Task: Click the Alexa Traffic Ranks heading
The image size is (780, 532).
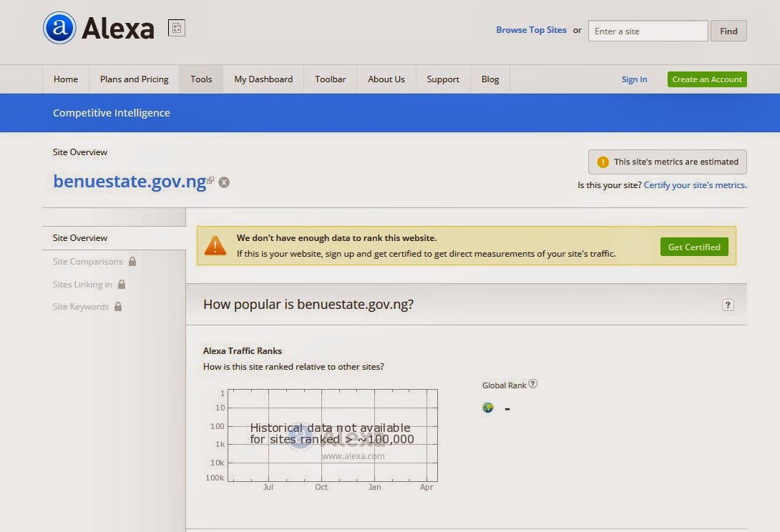Action: [243, 351]
